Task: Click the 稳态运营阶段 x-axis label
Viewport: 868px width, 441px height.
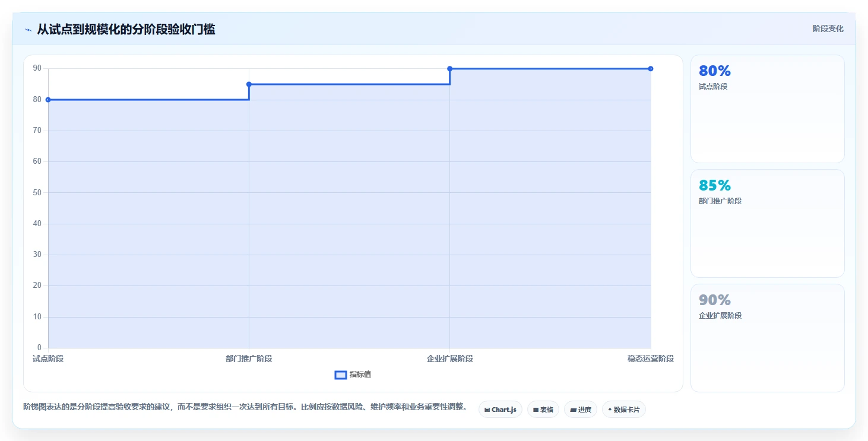Action: click(651, 359)
